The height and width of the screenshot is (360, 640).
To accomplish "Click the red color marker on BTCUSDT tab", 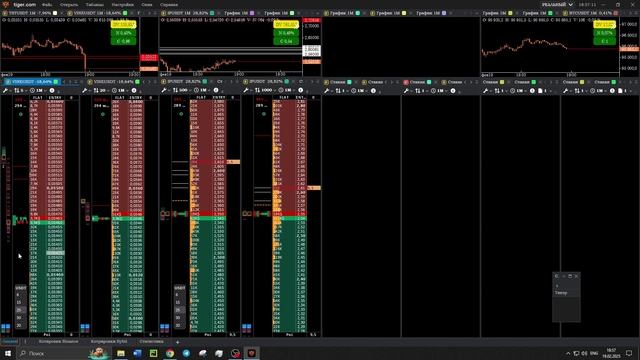I will pos(616,13).
